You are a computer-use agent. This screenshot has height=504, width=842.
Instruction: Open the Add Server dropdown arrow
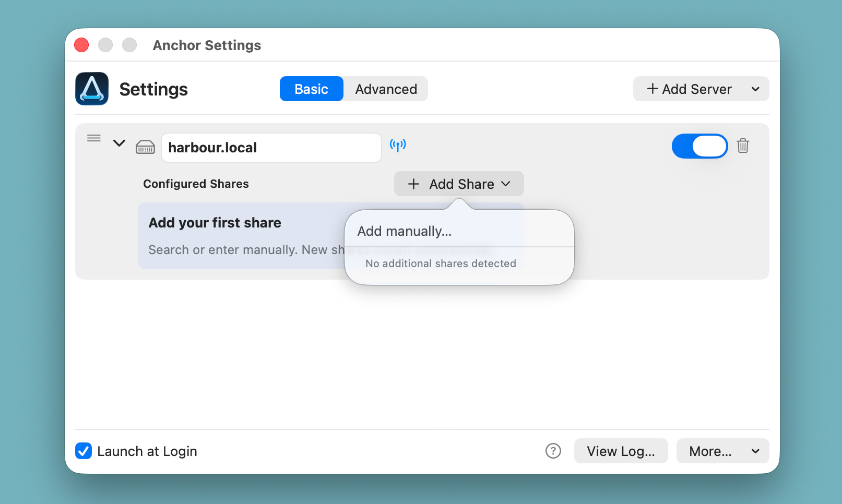(x=755, y=89)
